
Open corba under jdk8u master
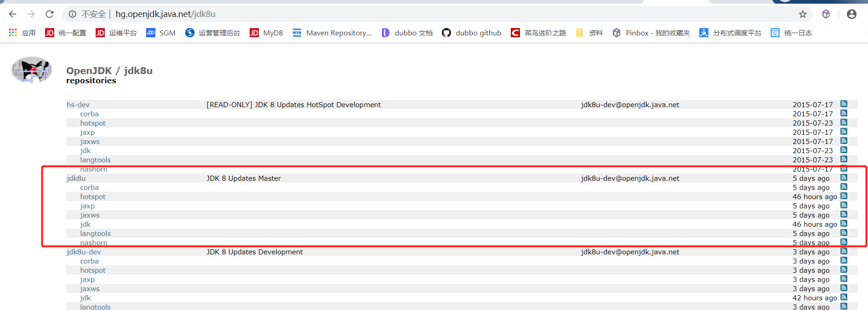pos(89,188)
